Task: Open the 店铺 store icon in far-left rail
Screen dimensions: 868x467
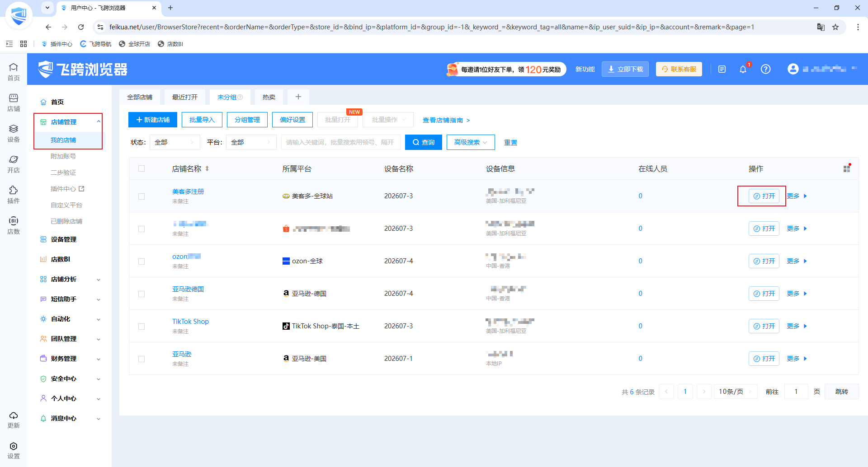Action: pyautogui.click(x=14, y=103)
